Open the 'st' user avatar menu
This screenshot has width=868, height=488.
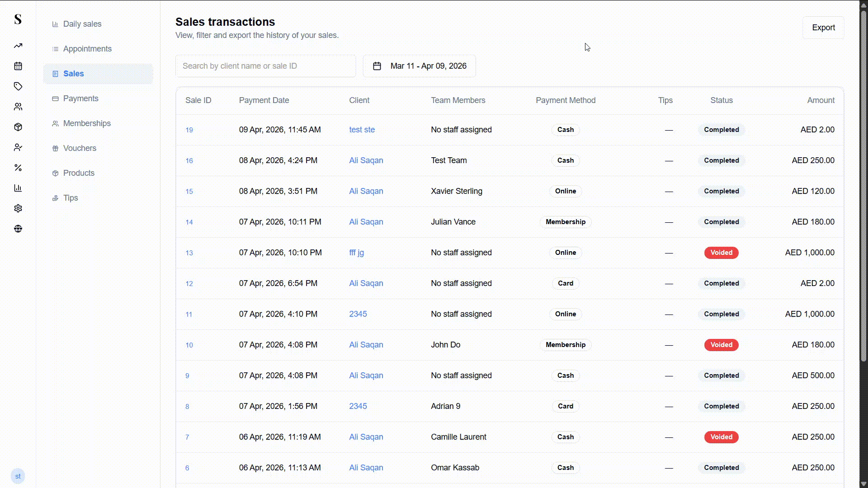point(18,476)
